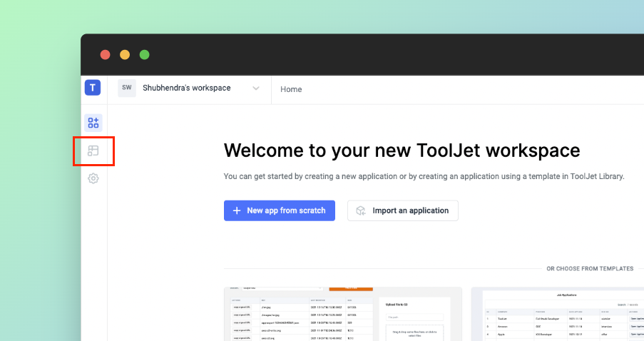Click the orange button in S3 template

click(x=350, y=289)
